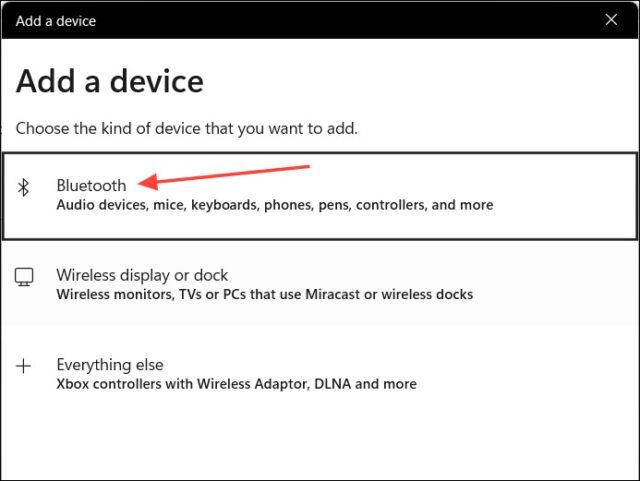Click "Xbox controllers with Wireless Adaptor" description
The height and width of the screenshot is (481, 640).
click(236, 384)
